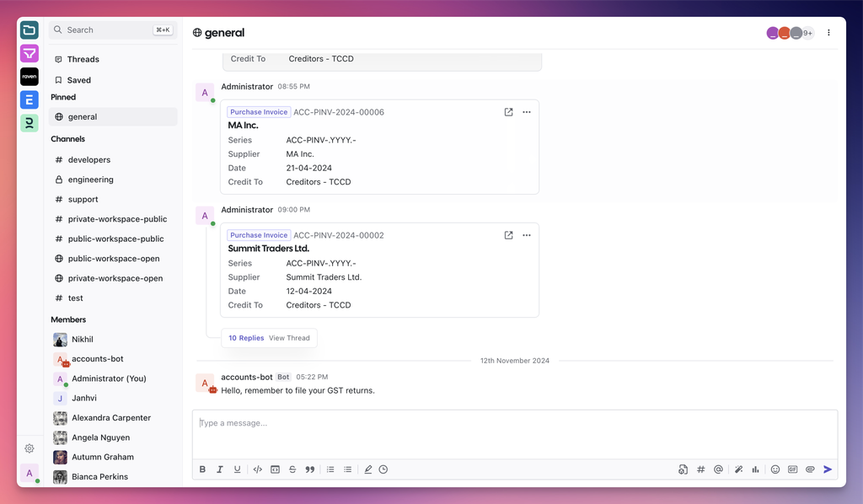Toggle underline formatting in the editor
863x504 pixels.
(x=237, y=469)
